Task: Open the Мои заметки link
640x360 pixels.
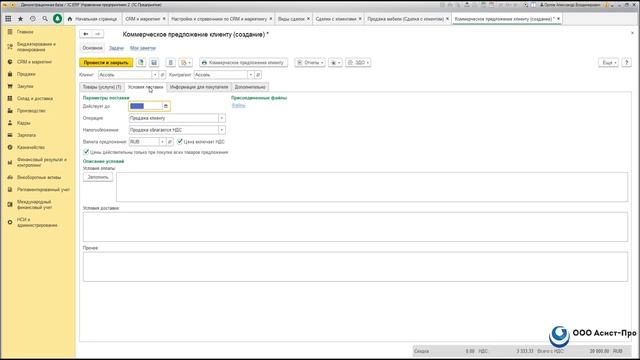Action: [x=143, y=48]
